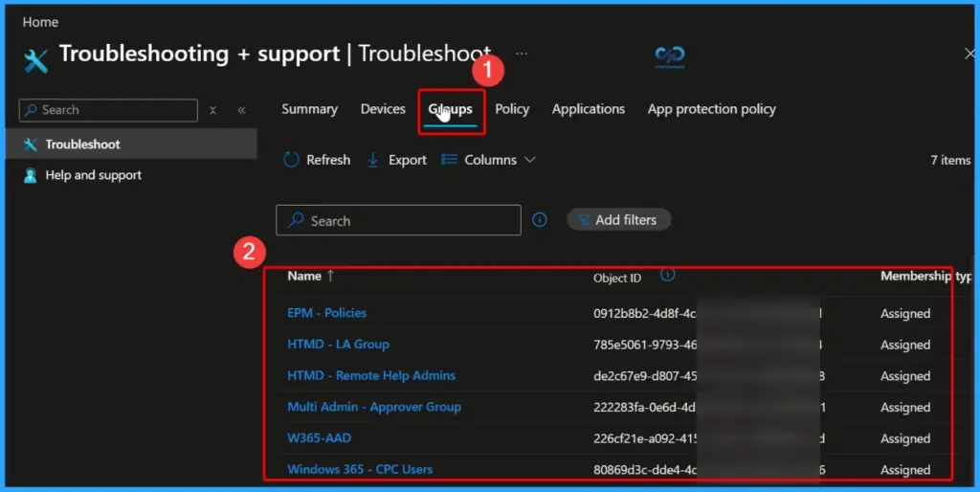Focus the sidebar Search field

coord(108,110)
